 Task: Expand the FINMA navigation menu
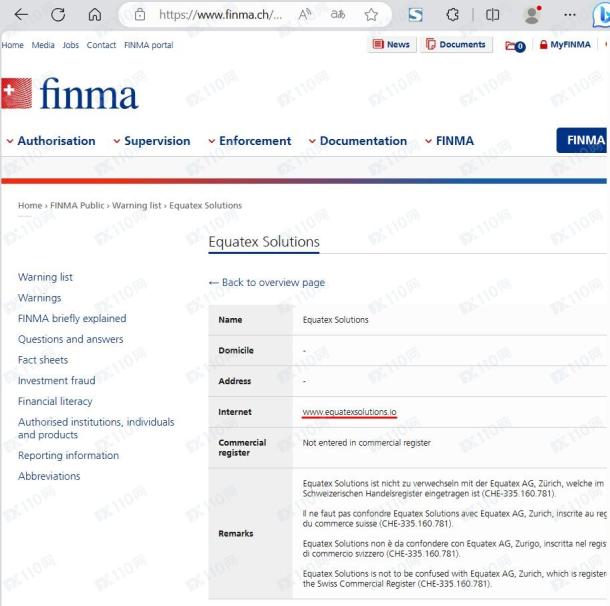(450, 141)
